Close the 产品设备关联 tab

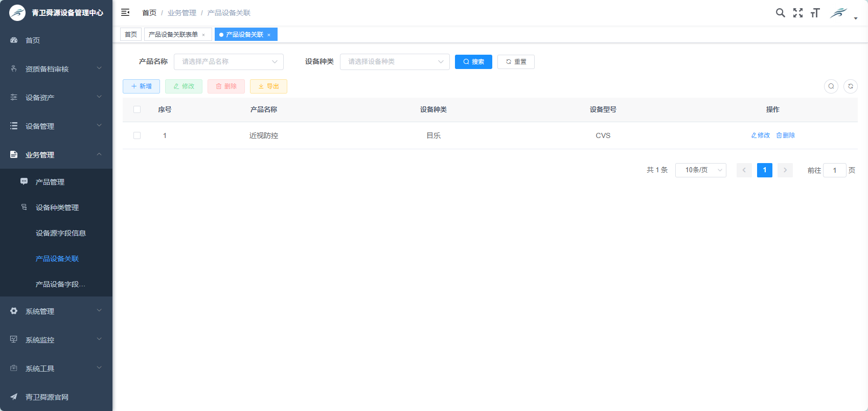(269, 35)
